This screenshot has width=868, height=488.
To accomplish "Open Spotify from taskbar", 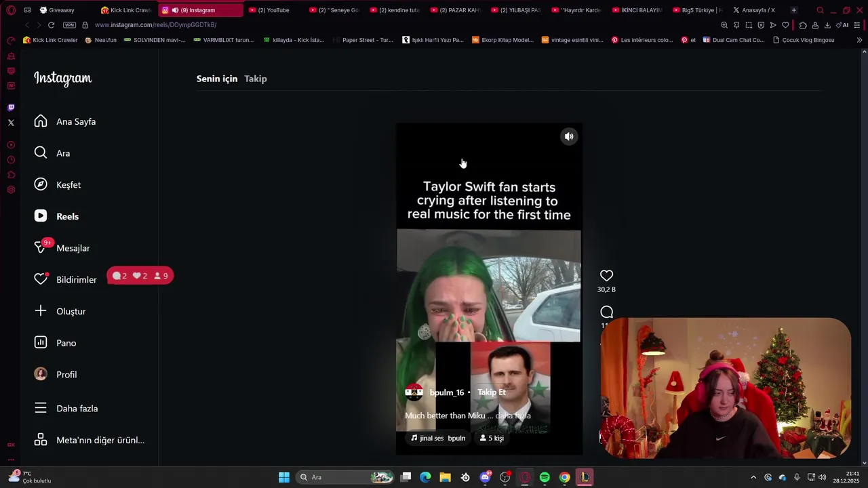I will 545,477.
